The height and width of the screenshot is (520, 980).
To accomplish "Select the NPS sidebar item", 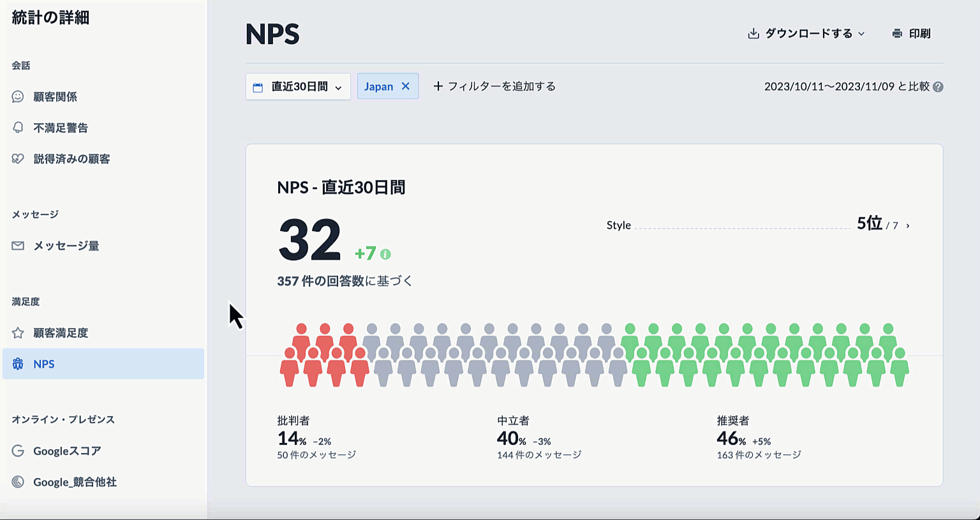I will click(103, 364).
